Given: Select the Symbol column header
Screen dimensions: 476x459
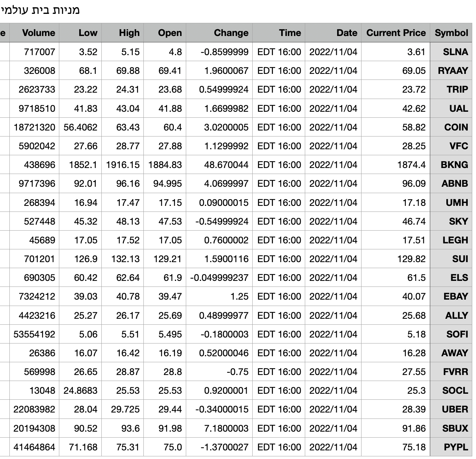Looking at the screenshot, I should (451, 33).
